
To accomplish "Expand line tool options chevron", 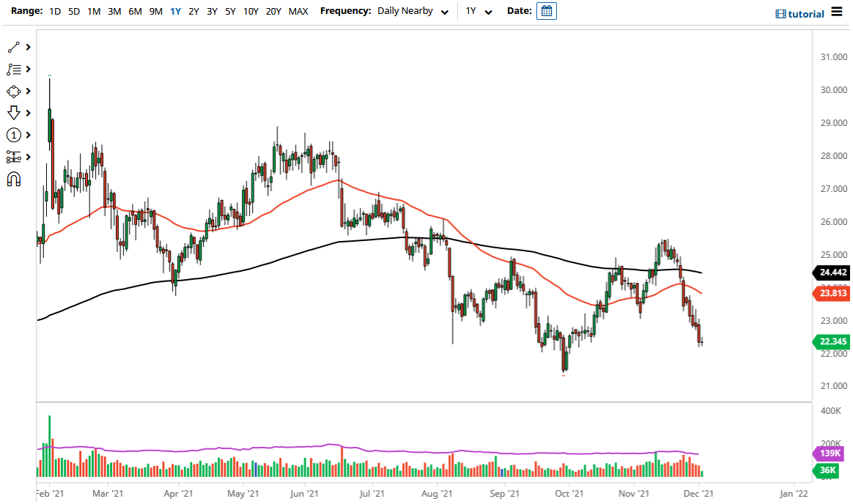I will pos(29,48).
